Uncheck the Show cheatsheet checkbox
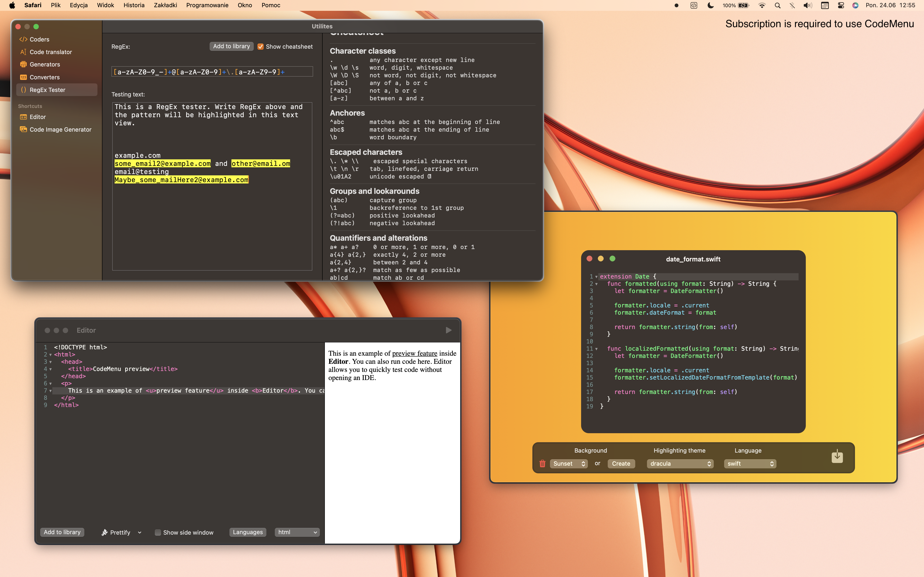This screenshot has height=577, width=924. (260, 47)
